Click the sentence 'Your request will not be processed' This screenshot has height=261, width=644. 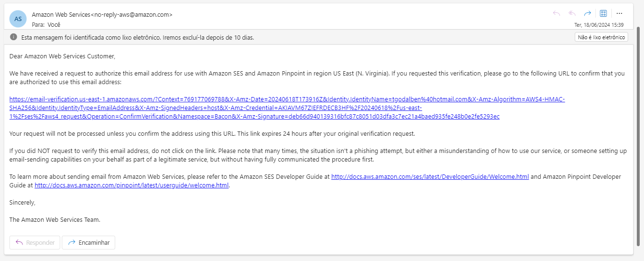212,133
